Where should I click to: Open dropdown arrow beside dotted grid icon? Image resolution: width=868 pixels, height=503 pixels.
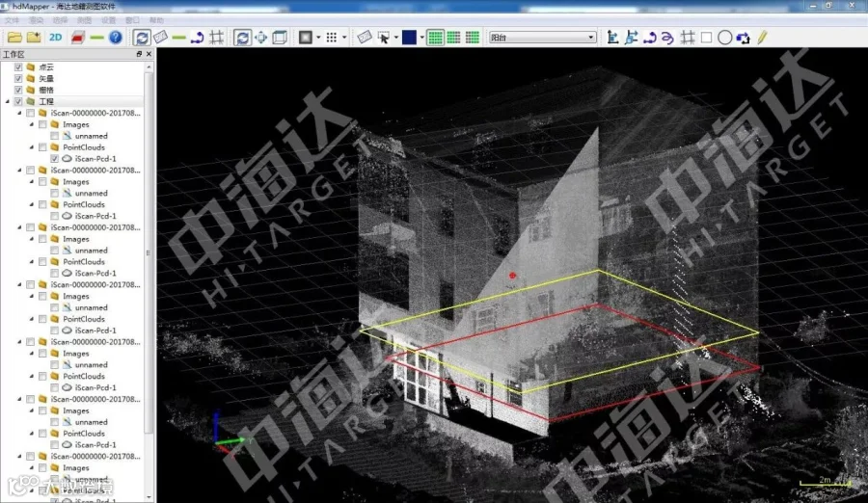(344, 38)
